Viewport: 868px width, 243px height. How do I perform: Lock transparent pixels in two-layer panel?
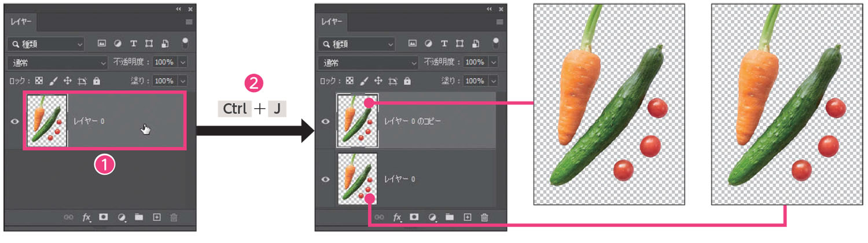pos(350,81)
